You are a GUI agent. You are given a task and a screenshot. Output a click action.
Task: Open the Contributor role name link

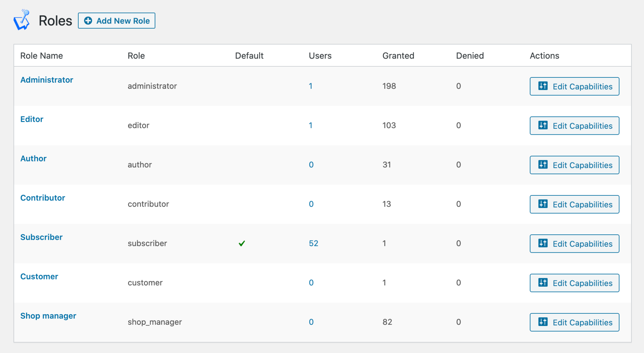tap(43, 198)
